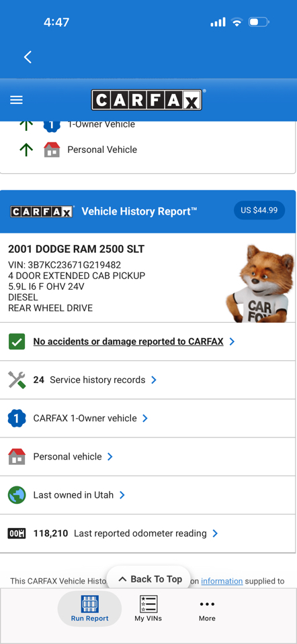Tap the Back To Top button

pos(150,579)
